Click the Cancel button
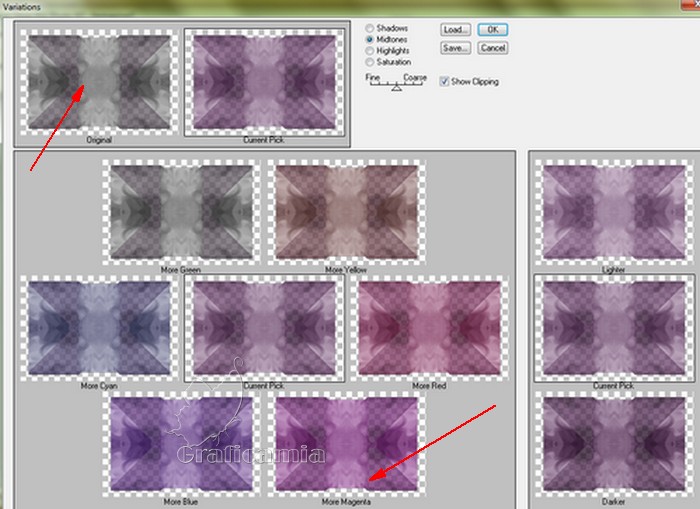This screenshot has height=509, width=700. pyautogui.click(x=493, y=48)
